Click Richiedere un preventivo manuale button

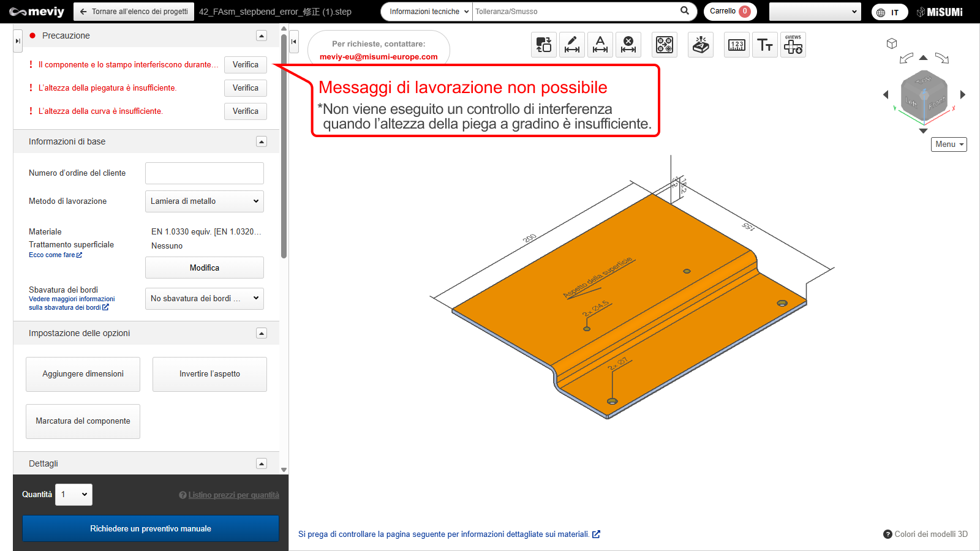click(151, 528)
